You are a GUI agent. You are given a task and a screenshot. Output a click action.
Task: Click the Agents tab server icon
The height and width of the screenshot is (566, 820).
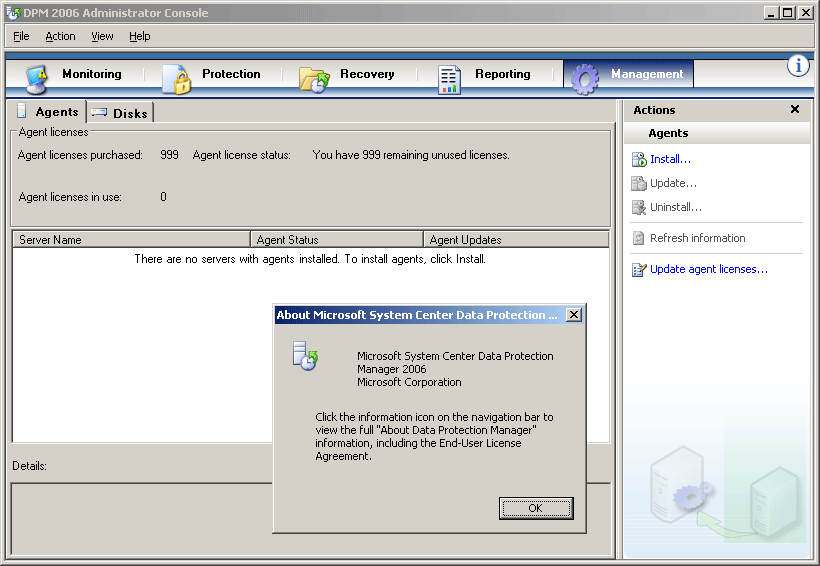(x=21, y=110)
